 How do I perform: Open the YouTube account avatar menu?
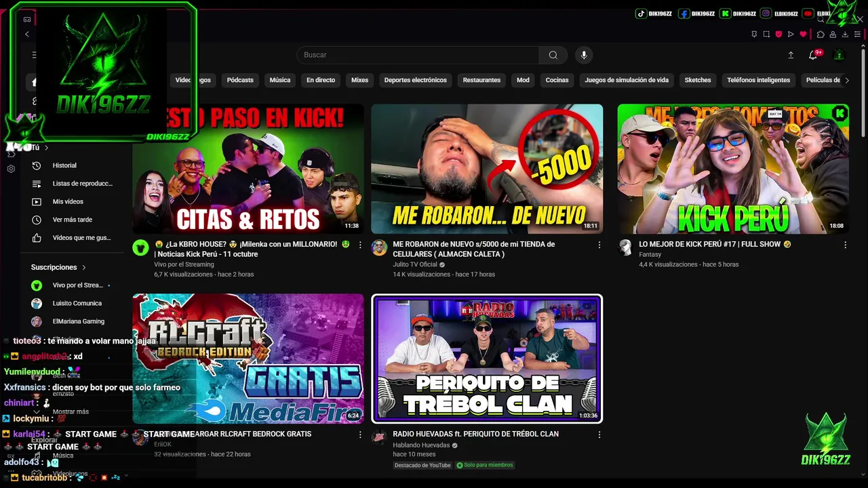click(839, 55)
